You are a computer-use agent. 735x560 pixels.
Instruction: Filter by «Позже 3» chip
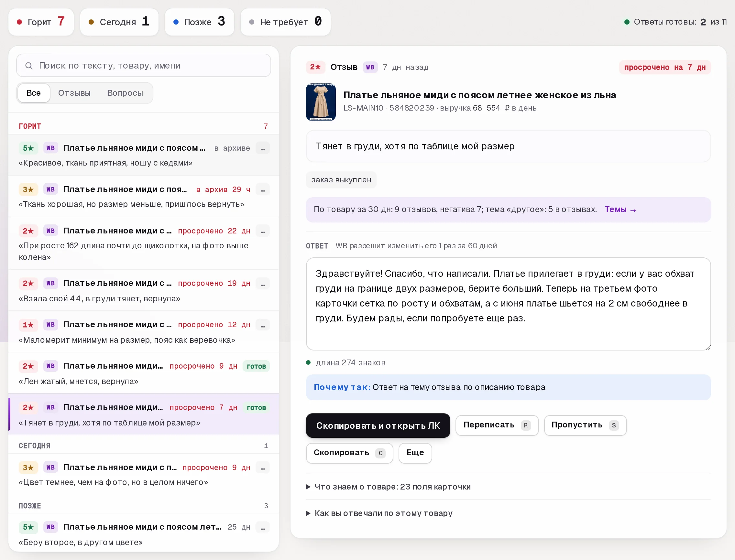[x=200, y=22]
